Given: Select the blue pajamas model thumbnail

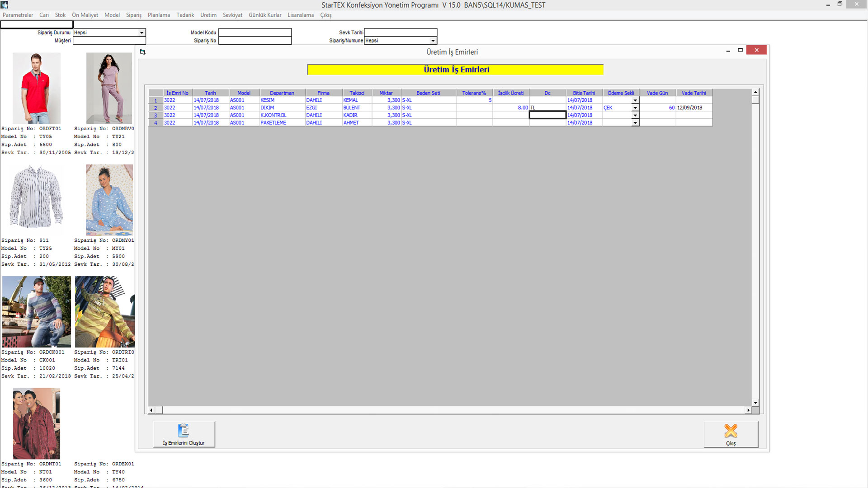Looking at the screenshot, I should pos(109,200).
